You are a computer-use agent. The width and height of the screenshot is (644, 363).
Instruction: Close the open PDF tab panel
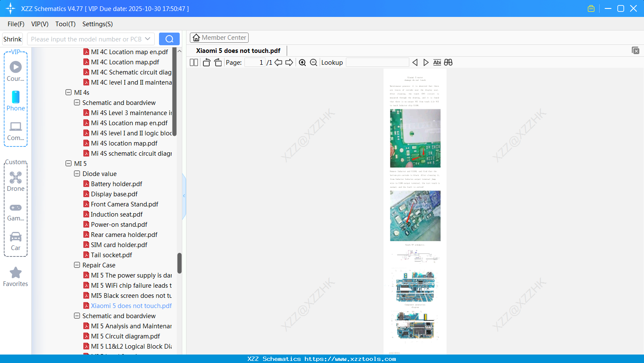[x=635, y=50]
